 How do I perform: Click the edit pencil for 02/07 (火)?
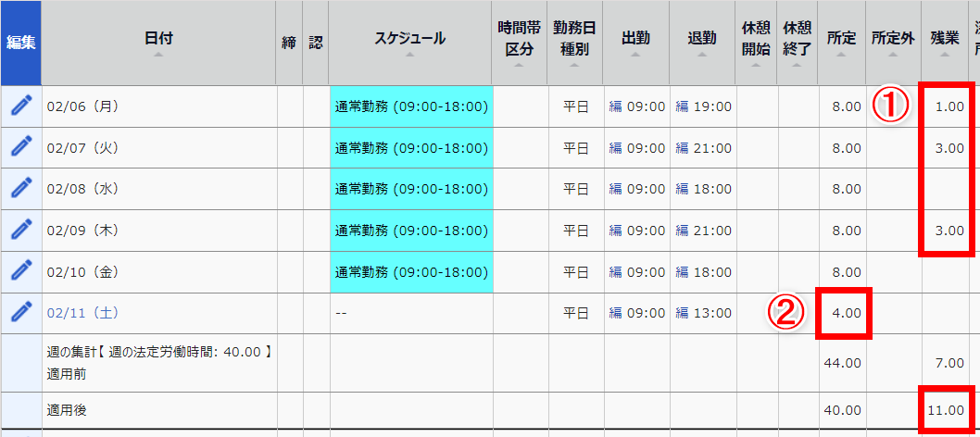pyautogui.click(x=20, y=148)
